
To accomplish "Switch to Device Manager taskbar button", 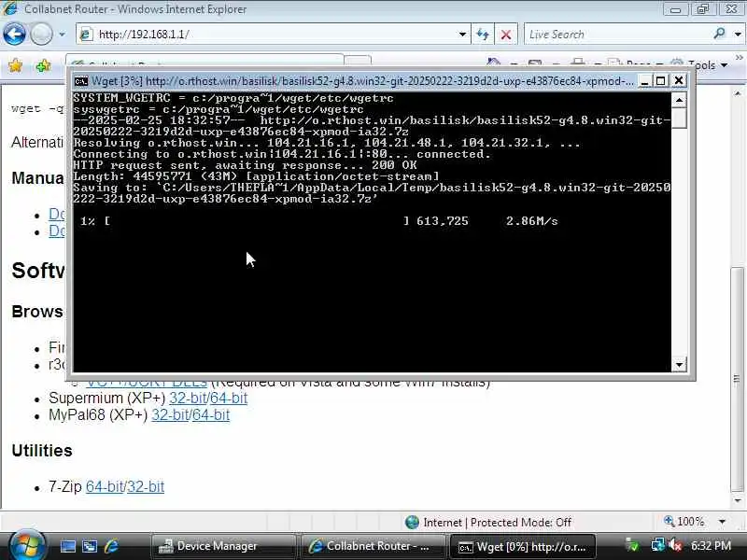I will point(223,546).
